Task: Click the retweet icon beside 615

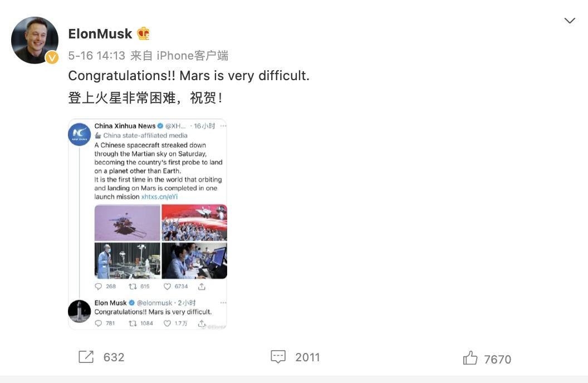Action: tap(133, 287)
